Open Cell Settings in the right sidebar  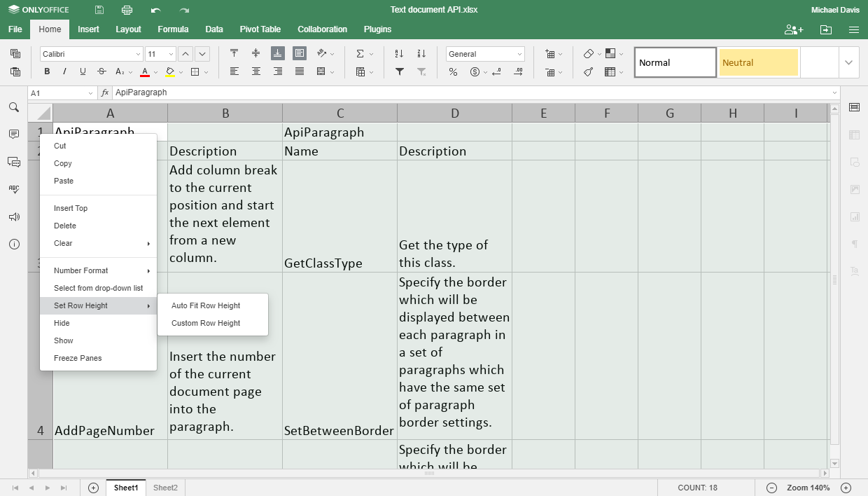(x=854, y=107)
